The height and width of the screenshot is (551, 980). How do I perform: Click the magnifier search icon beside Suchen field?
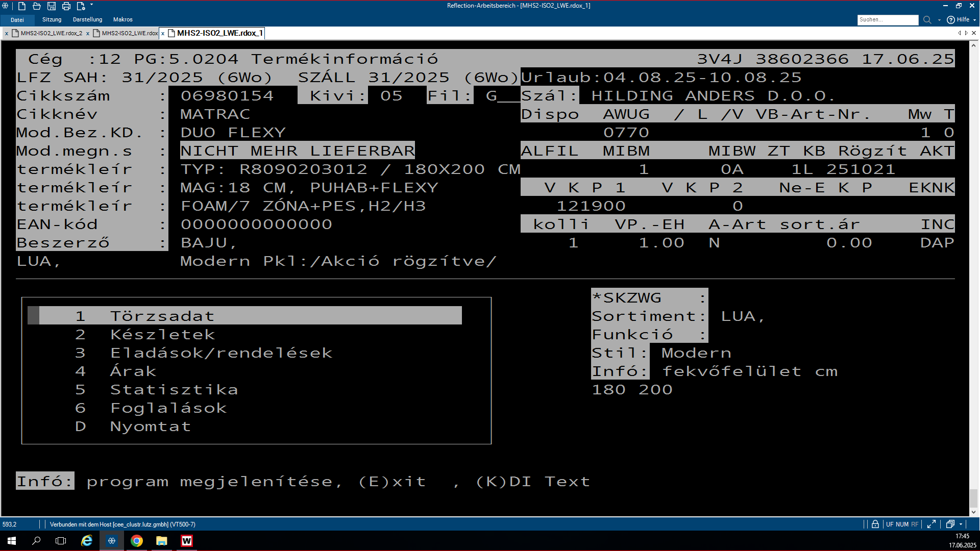927,20
